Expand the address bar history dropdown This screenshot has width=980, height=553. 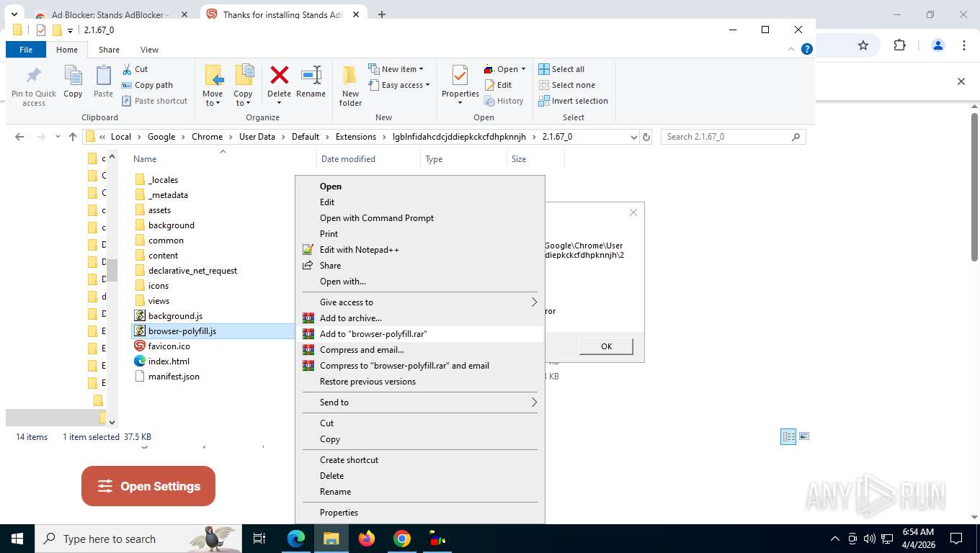tap(634, 137)
